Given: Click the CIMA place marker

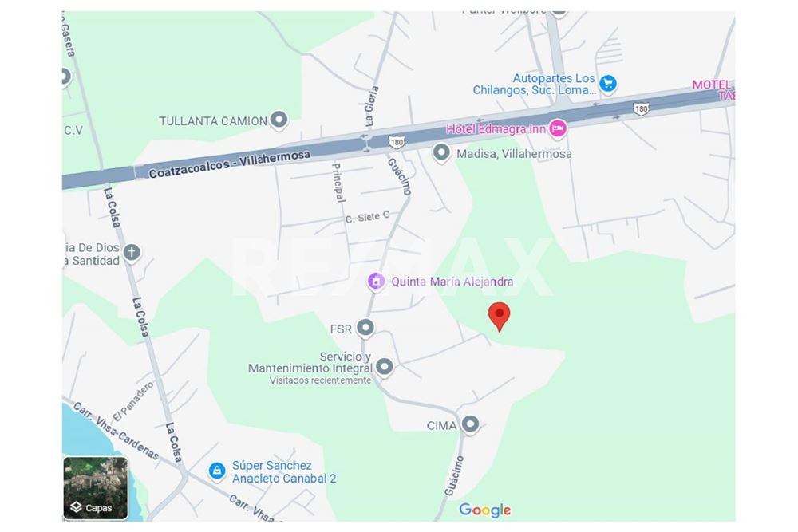Looking at the screenshot, I should tap(470, 424).
